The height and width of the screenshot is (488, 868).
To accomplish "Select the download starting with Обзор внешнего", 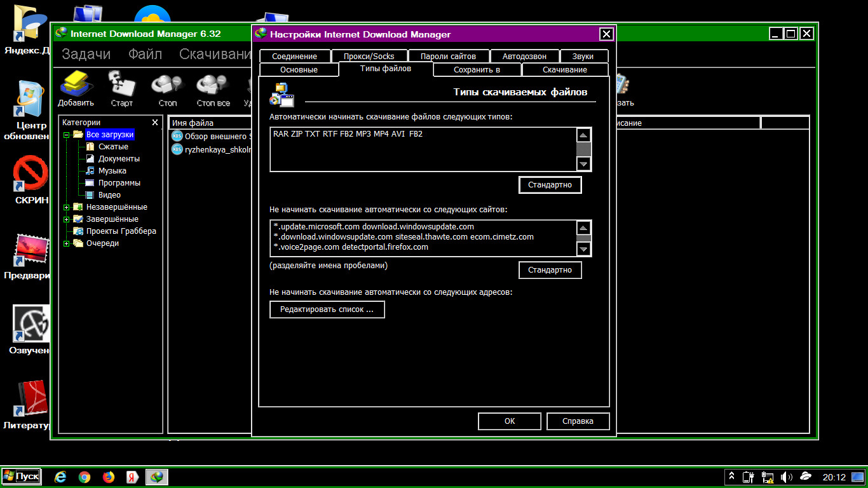I will click(212, 136).
